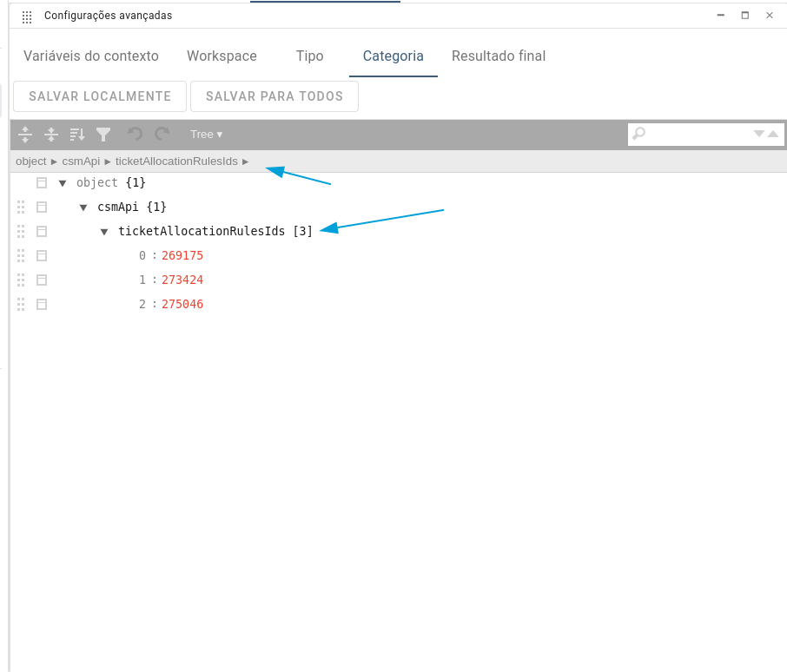The width and height of the screenshot is (787, 672).
Task: Jump to next search result arrow
Action: (x=759, y=134)
